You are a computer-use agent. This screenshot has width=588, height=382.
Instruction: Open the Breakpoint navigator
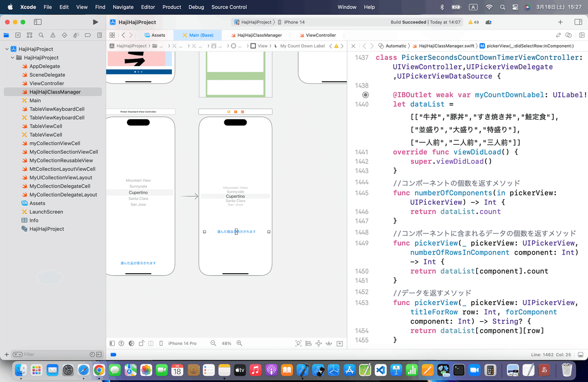click(88, 35)
